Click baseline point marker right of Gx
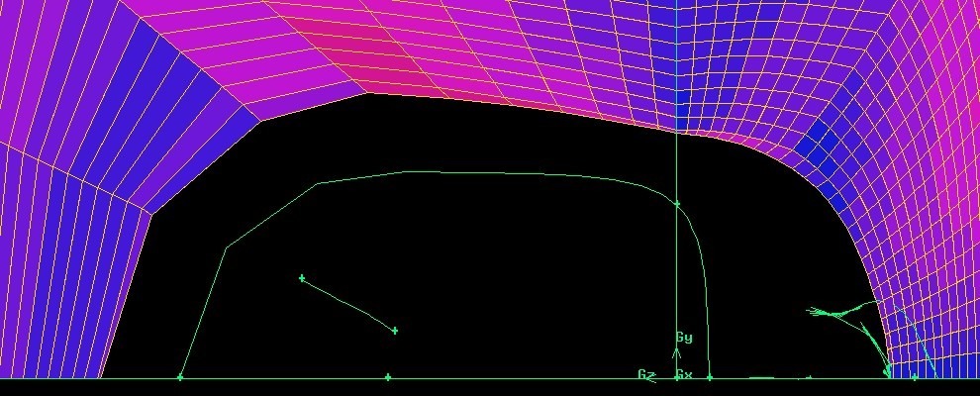This screenshot has height=396, width=980. point(710,377)
